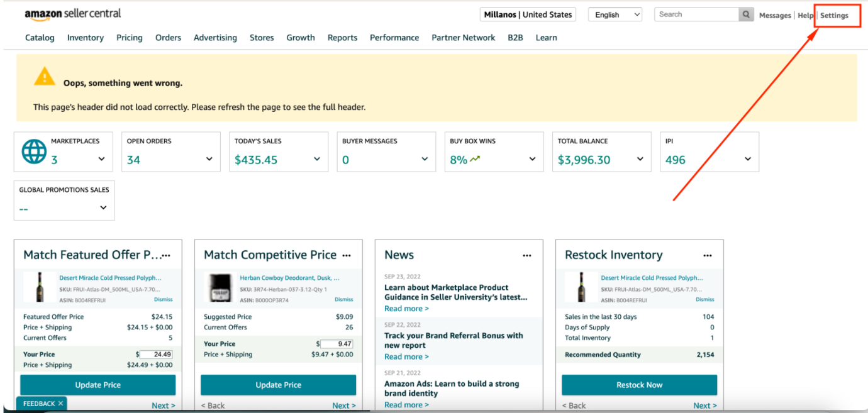868x413 pixels.
Task: Open the Performance menu
Action: click(x=394, y=38)
